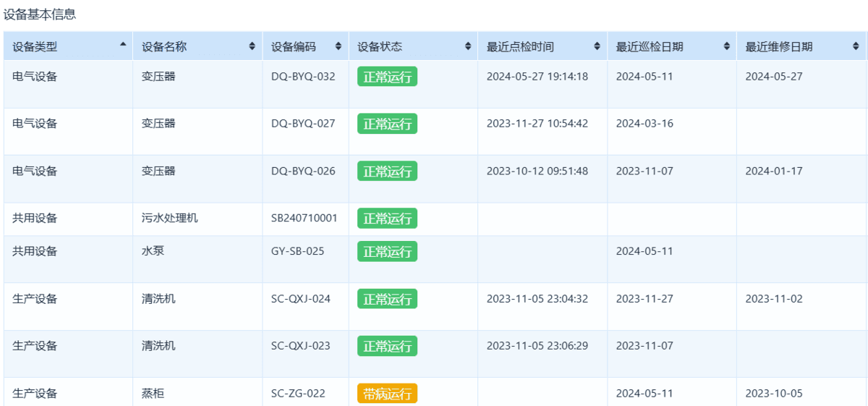Click the sort icon beside 最近点检时间

point(597,46)
